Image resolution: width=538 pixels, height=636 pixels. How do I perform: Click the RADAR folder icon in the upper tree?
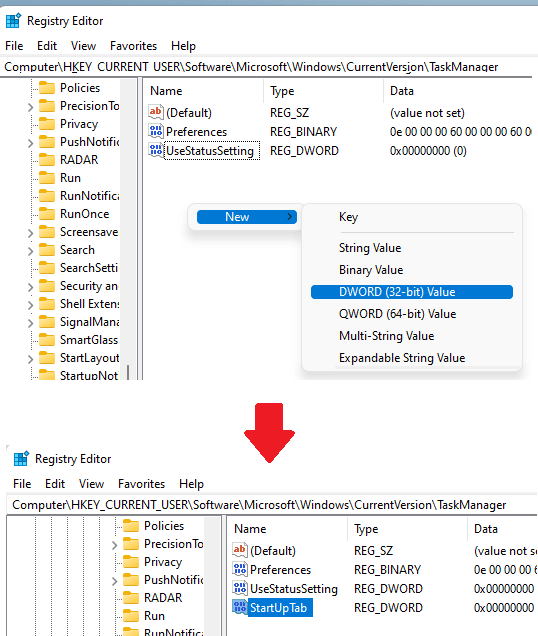click(x=47, y=159)
